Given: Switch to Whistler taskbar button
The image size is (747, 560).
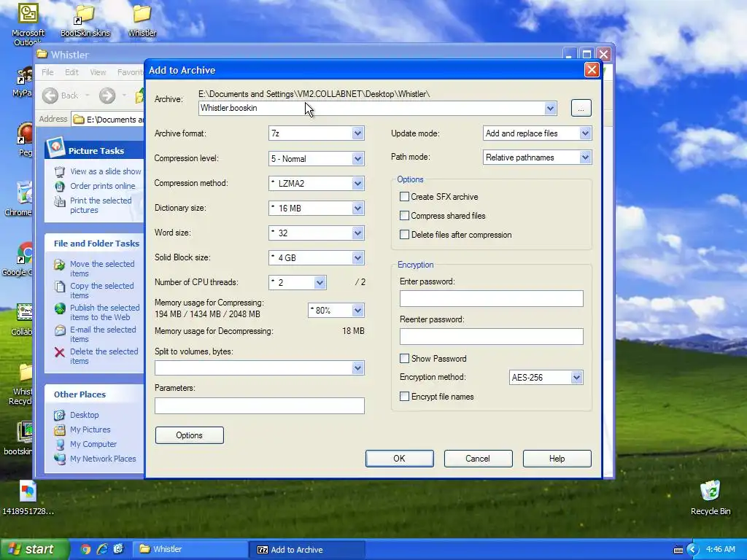Looking at the screenshot, I should coord(189,550).
